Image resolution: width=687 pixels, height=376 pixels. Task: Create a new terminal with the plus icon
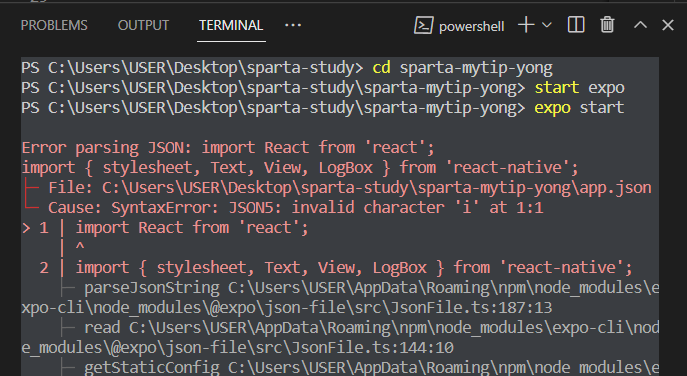(526, 25)
